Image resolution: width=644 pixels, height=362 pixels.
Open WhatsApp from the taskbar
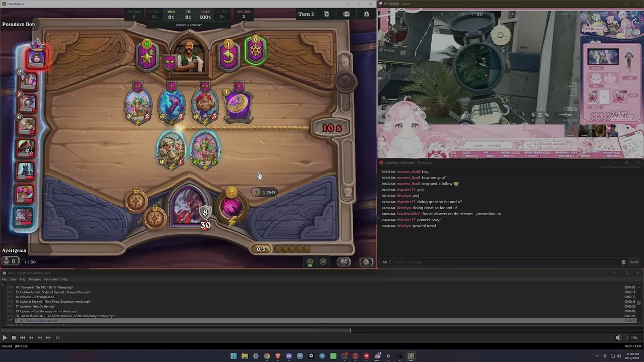[x=333, y=356]
